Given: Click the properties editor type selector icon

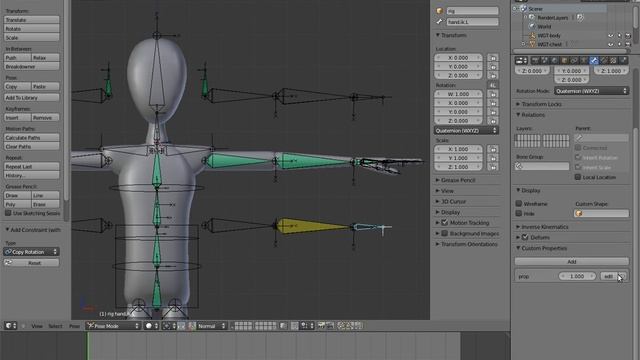Looking at the screenshot, I should point(521,60).
